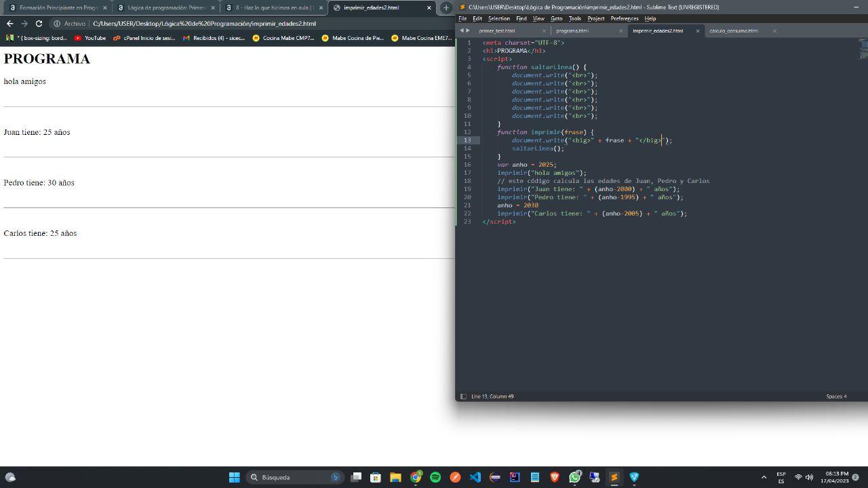This screenshot has height=488, width=868.
Task: Click the Chrome forward arrow
Action: pos(24,24)
